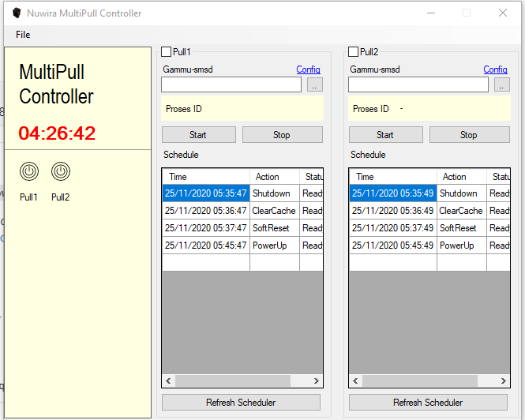
Task: Click the Pull1 Gammu-smsd path field
Action: pyautogui.click(x=231, y=84)
